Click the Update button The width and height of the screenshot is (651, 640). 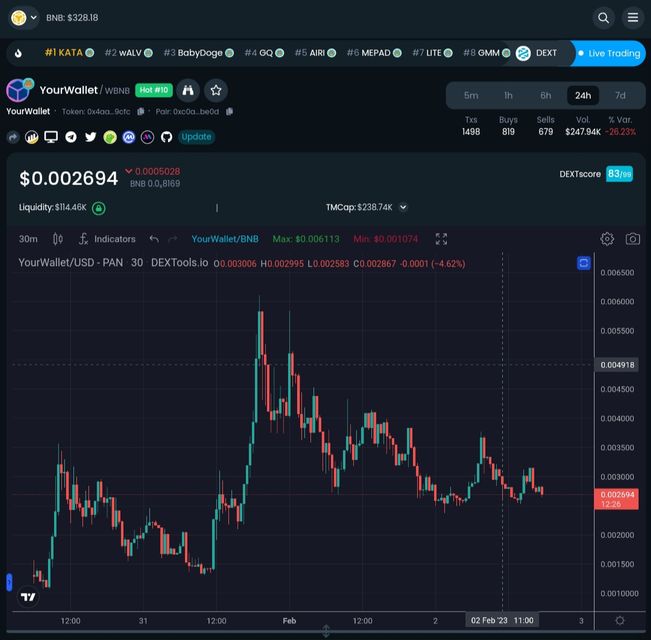pos(196,137)
